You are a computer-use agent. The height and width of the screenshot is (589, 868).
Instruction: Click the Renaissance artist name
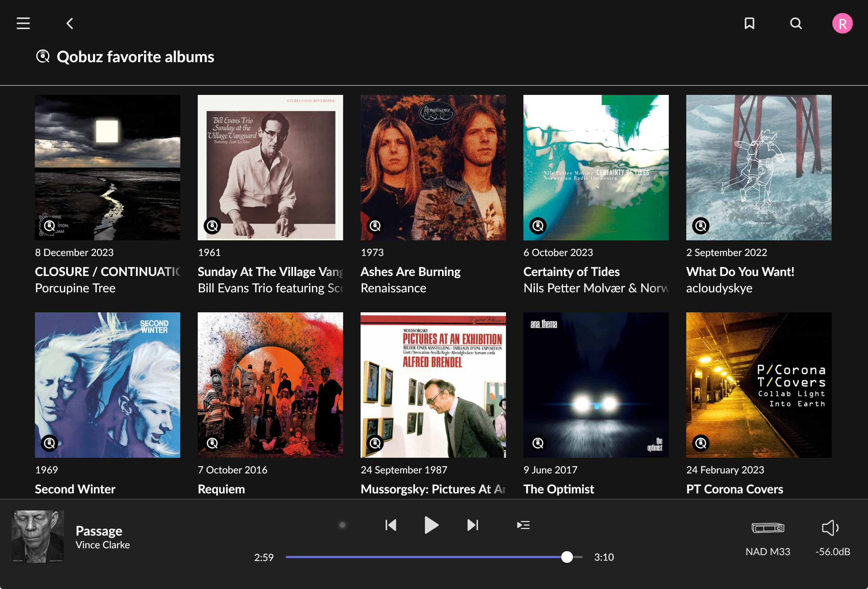pyautogui.click(x=393, y=288)
